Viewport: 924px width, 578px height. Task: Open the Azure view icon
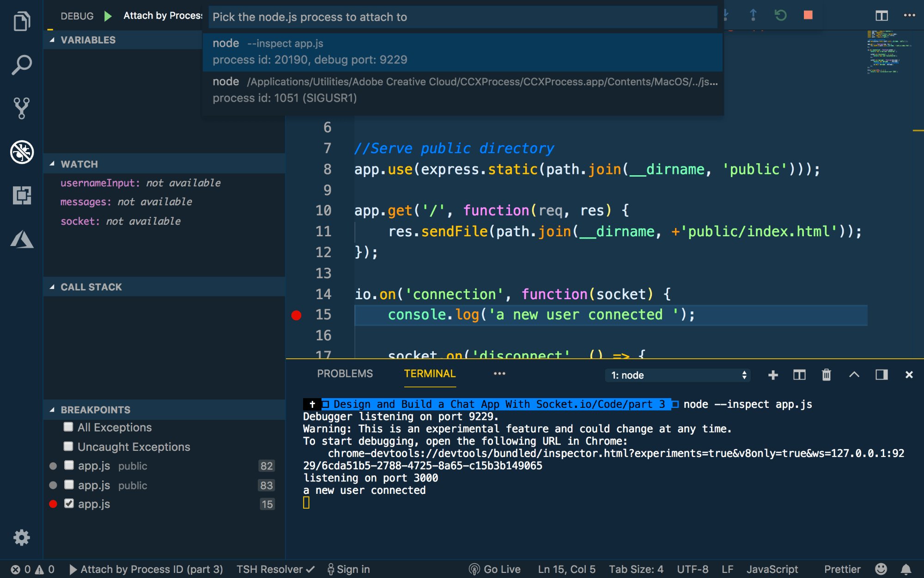click(x=22, y=239)
